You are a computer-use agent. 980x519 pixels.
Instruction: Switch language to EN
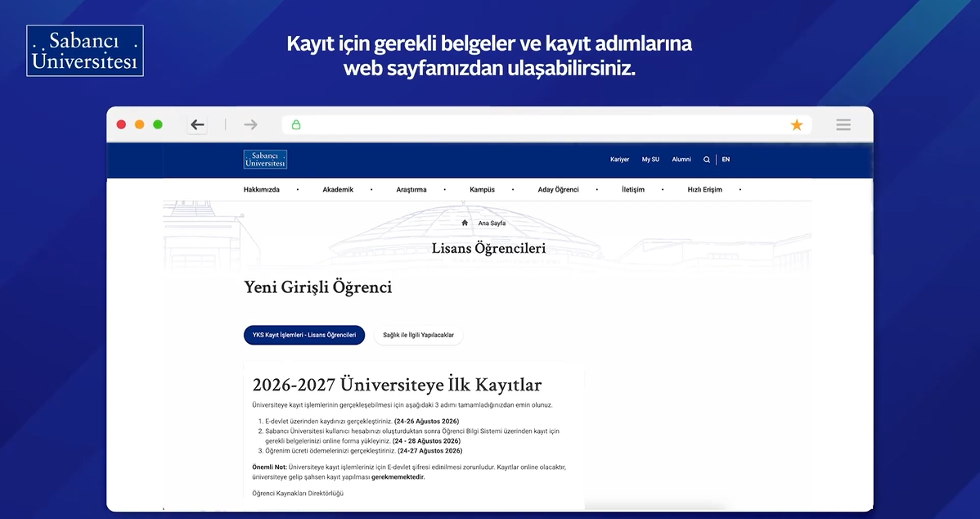pos(726,160)
